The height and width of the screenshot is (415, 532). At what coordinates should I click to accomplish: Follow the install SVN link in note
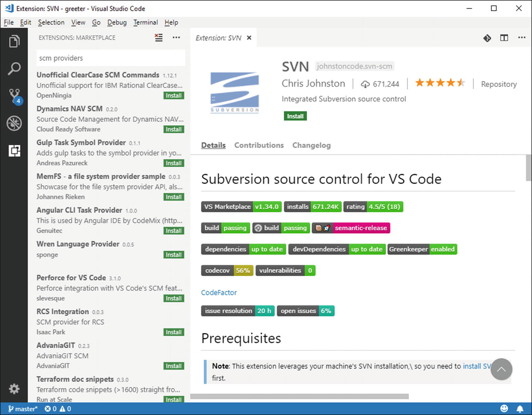[x=477, y=366]
